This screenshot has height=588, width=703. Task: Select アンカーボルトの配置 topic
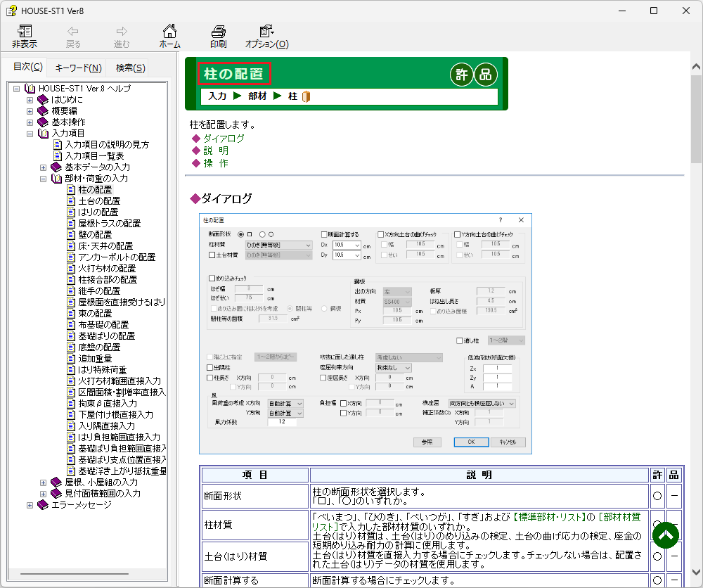coord(116,257)
